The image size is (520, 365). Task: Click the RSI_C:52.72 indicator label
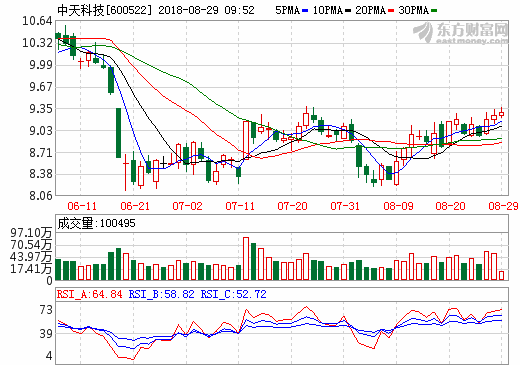[x=233, y=294]
